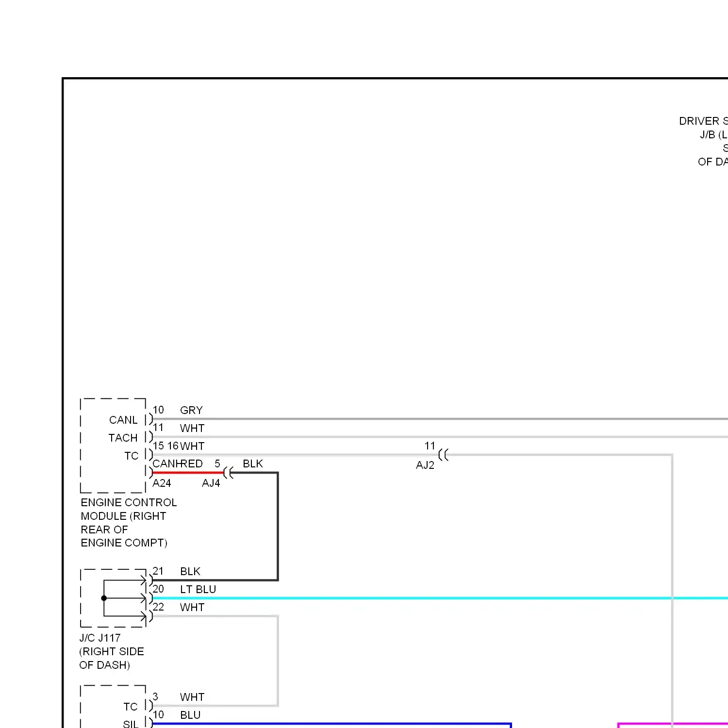Image resolution: width=728 pixels, height=728 pixels.
Task: Select the GRY wire label
Action: point(191,410)
